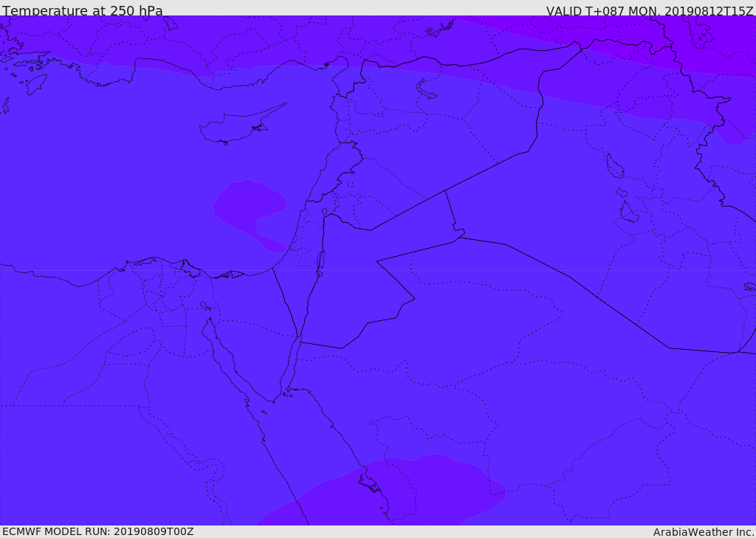Click the Dead Sea outline on map
Screen dimensions: 756x538
click(x=320, y=263)
